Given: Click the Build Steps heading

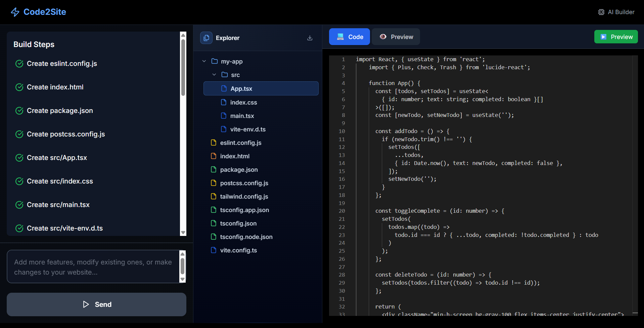Looking at the screenshot, I should tap(34, 44).
